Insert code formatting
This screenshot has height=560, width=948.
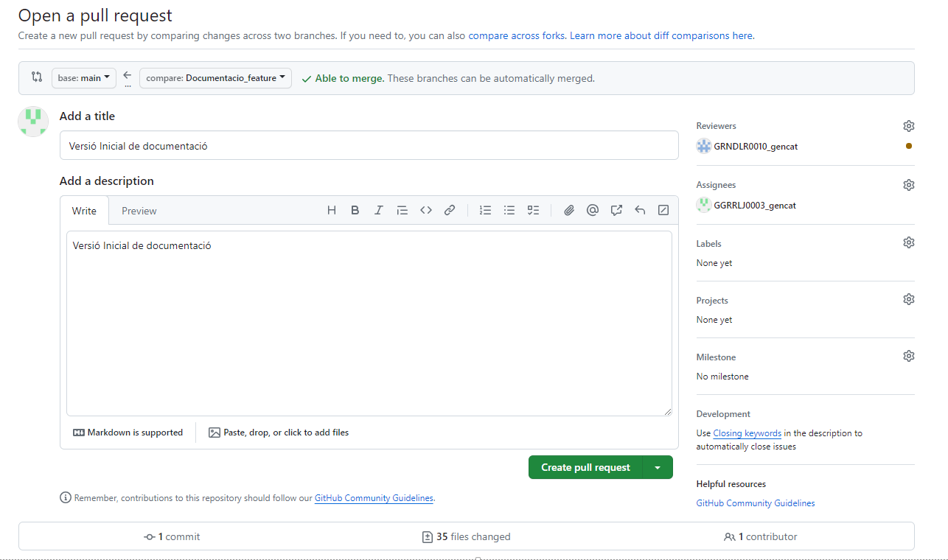pyautogui.click(x=426, y=210)
